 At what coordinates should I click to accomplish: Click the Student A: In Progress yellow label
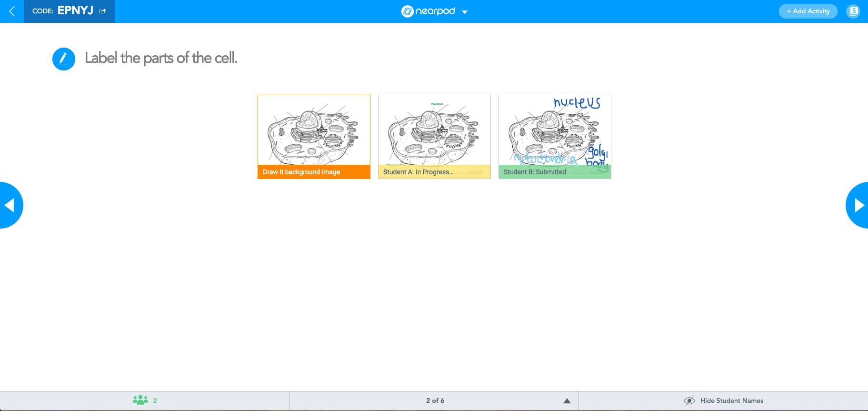point(418,172)
